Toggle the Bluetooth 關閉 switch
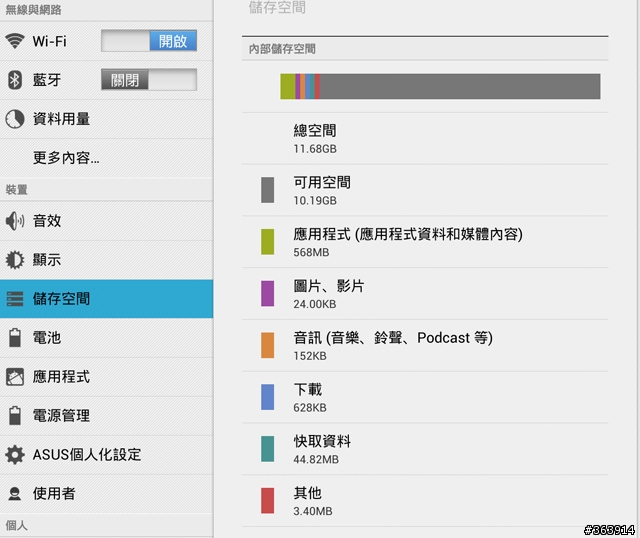The width and height of the screenshot is (640, 538). [x=149, y=80]
